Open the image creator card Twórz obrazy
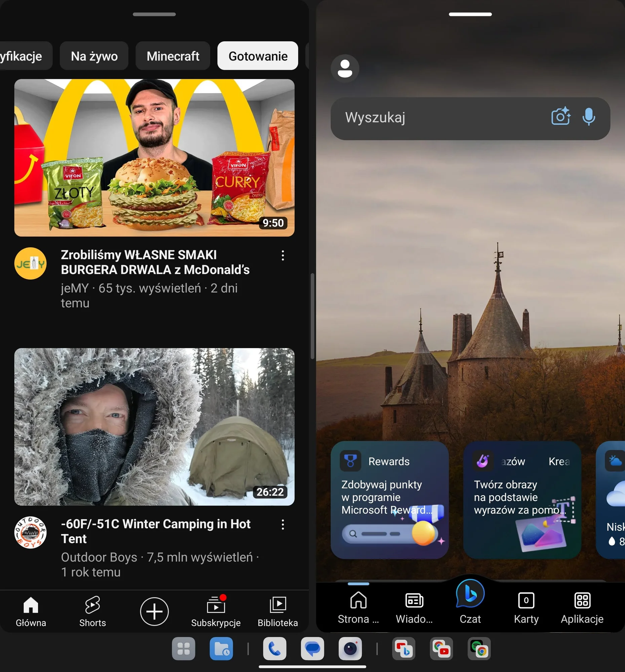This screenshot has height=672, width=625. [x=522, y=500]
